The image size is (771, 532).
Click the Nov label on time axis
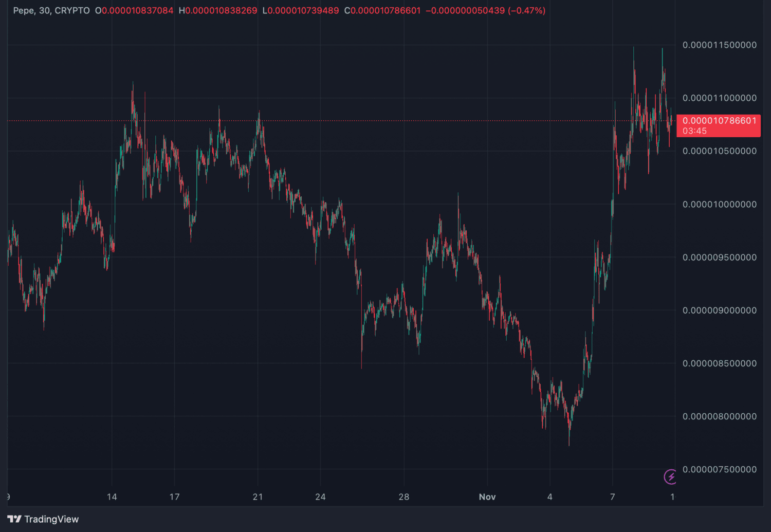[x=487, y=497]
